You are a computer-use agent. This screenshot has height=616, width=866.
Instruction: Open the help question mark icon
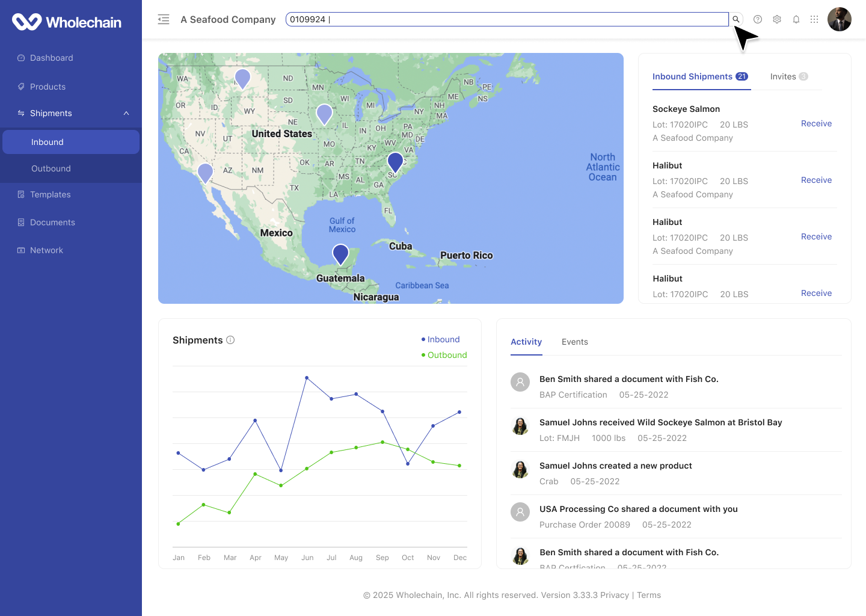pyautogui.click(x=758, y=19)
